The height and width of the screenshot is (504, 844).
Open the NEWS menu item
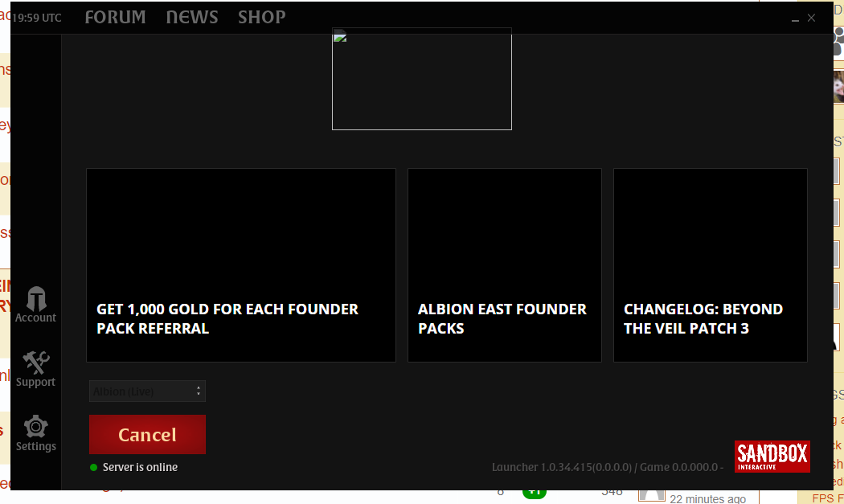192,17
